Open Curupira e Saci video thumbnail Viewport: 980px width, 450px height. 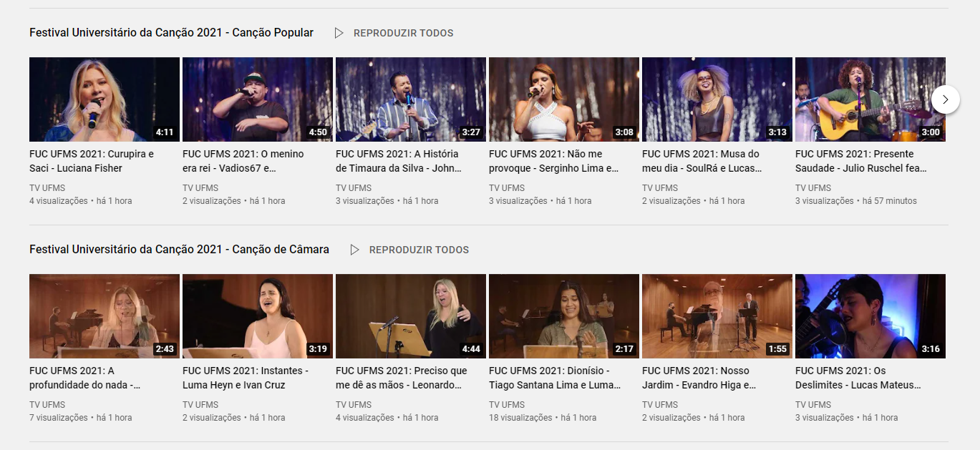pyautogui.click(x=104, y=99)
